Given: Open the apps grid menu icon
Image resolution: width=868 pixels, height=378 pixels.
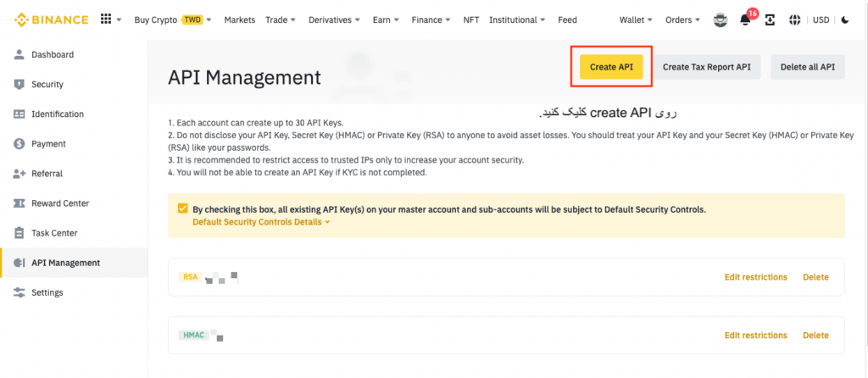Looking at the screenshot, I should [106, 19].
